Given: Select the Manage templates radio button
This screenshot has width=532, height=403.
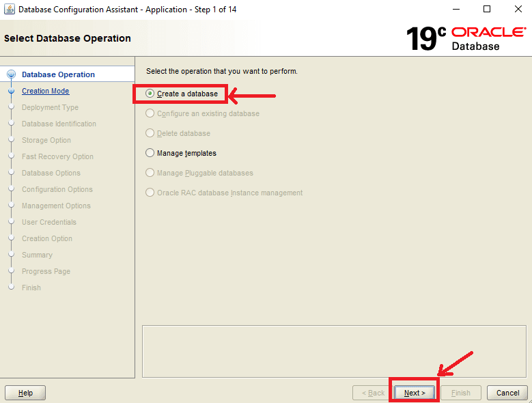Looking at the screenshot, I should pyautogui.click(x=150, y=154).
